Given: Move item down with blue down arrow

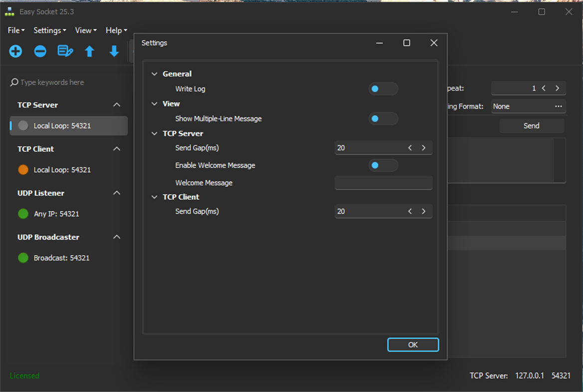Looking at the screenshot, I should click(114, 51).
